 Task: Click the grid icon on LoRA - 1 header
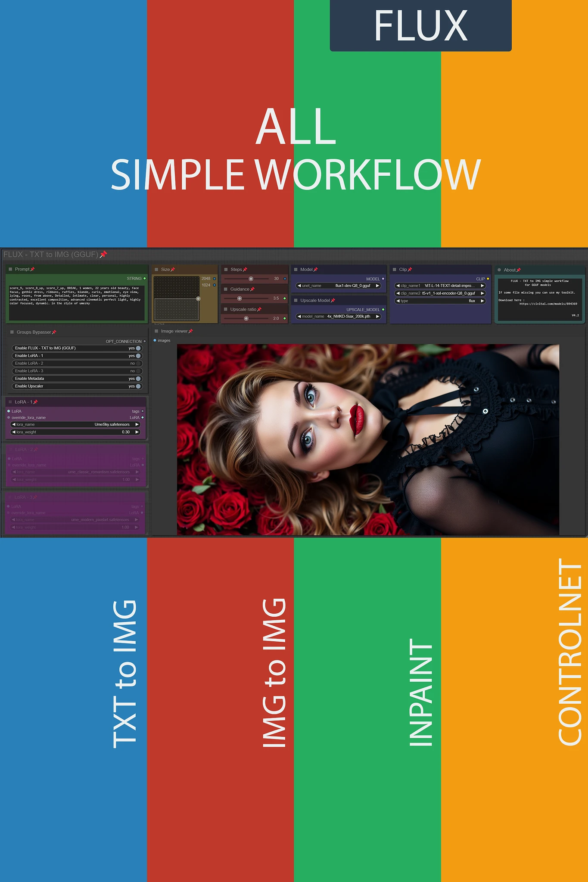click(x=10, y=402)
